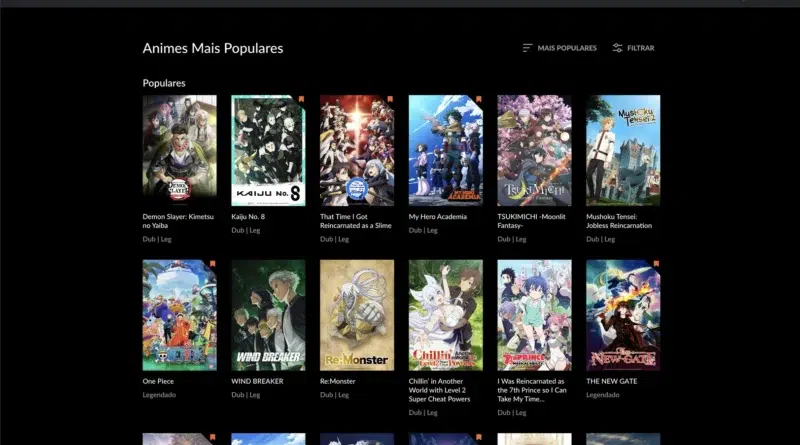Open the Re:Monster poster thumbnail
800x445 pixels.
point(357,315)
